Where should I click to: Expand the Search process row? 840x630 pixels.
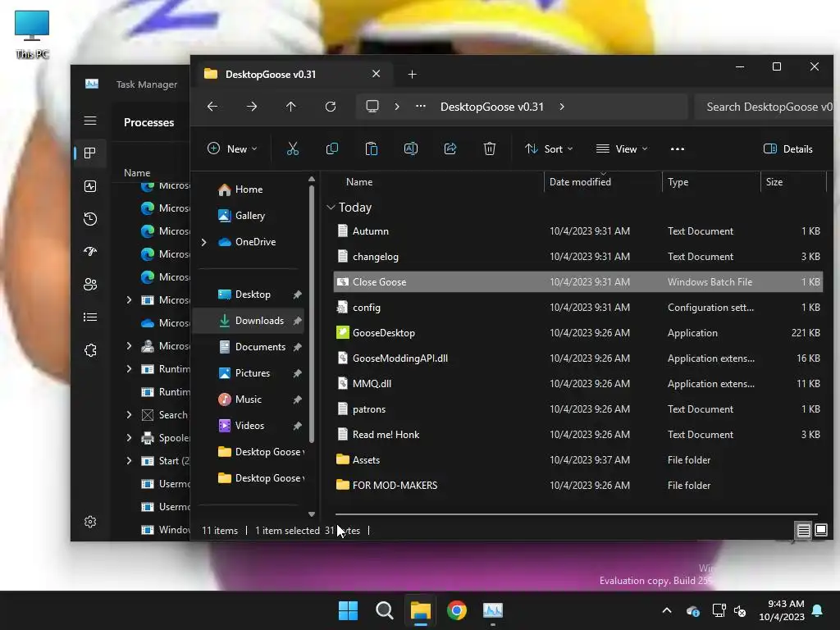point(129,414)
